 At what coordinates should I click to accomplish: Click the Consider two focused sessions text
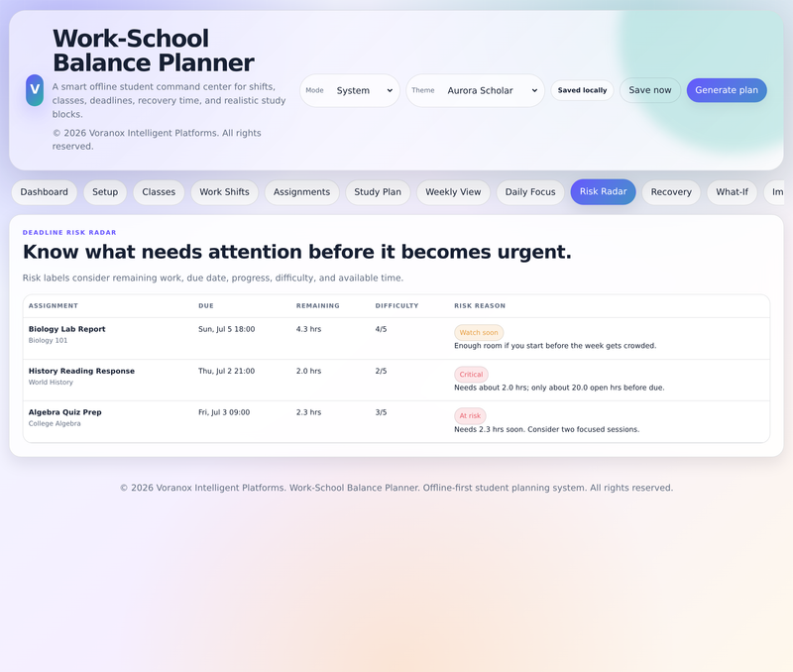(x=583, y=429)
